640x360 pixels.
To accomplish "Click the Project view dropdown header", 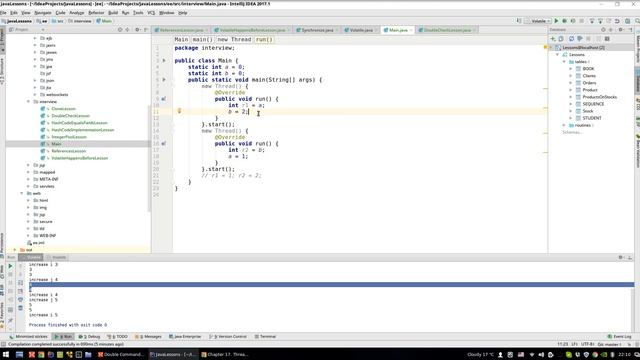I will [x=26, y=30].
